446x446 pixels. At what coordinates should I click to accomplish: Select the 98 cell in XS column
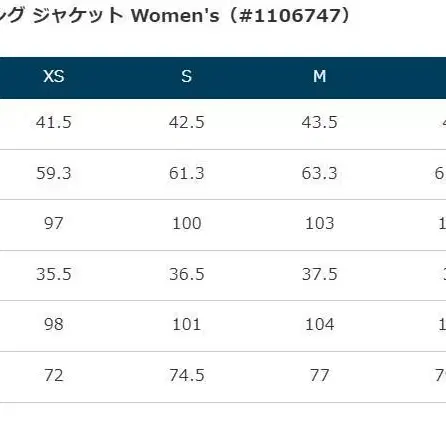pos(54,324)
